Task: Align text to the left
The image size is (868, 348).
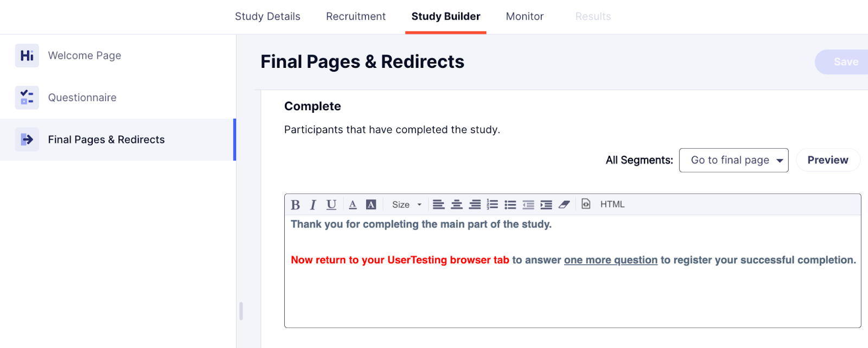Action: (439, 205)
